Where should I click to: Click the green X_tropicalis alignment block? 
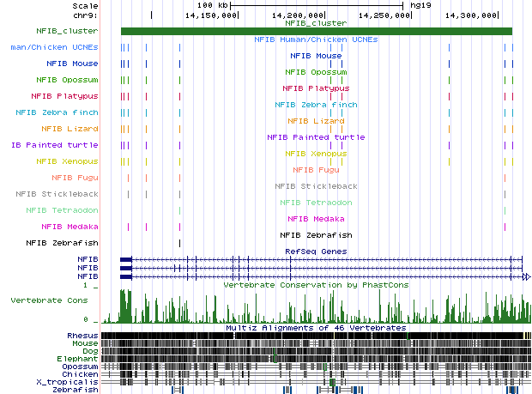[x=331, y=381]
